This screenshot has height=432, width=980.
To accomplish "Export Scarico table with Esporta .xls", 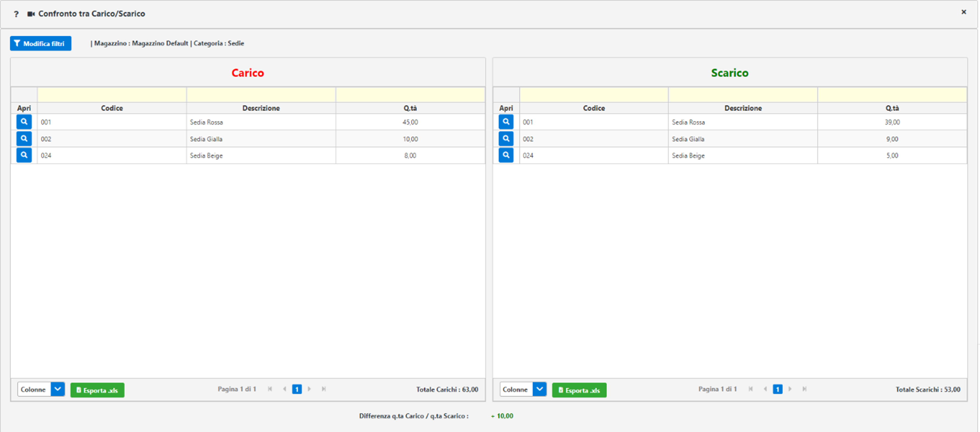I will 579,390.
